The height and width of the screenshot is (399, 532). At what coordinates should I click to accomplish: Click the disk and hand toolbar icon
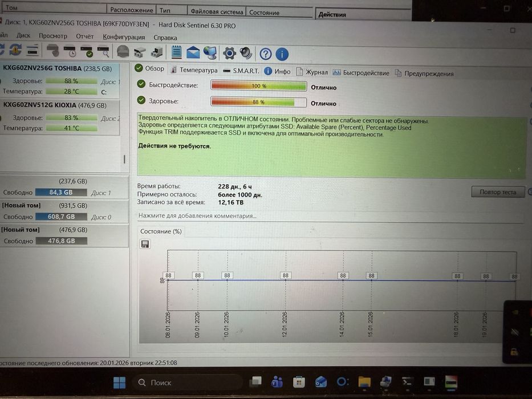coord(52,51)
